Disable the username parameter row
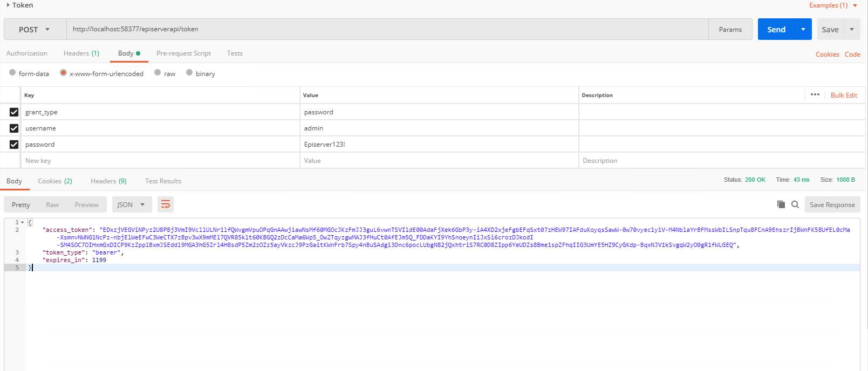This screenshot has width=868, height=371. pyautogui.click(x=14, y=128)
